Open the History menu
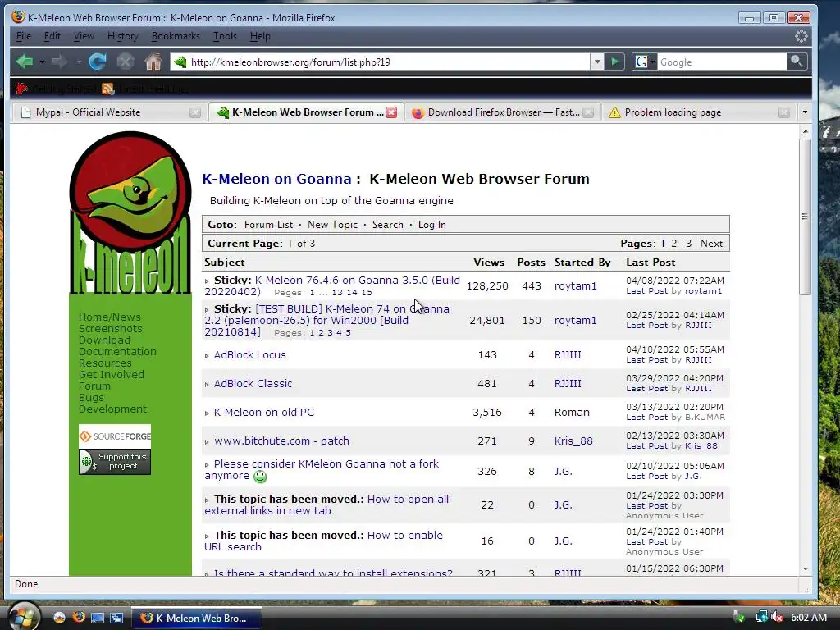This screenshot has width=840, height=630. tap(123, 36)
